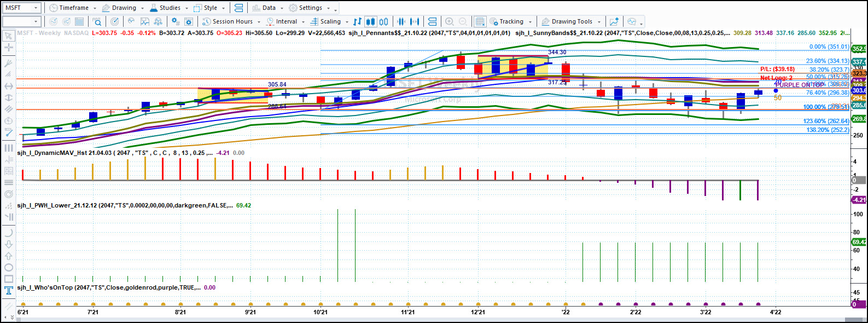Open dropdown next to indicator heartbeat icon
The height and width of the screenshot is (323, 868).
[x=641, y=23]
